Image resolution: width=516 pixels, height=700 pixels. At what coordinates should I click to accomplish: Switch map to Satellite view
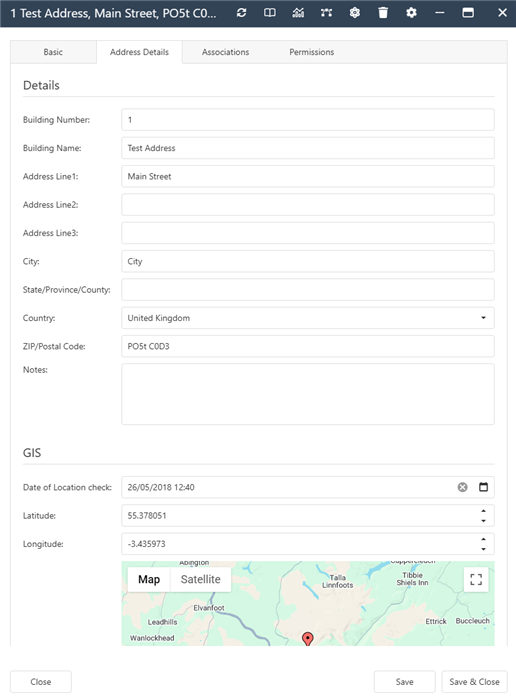click(201, 579)
